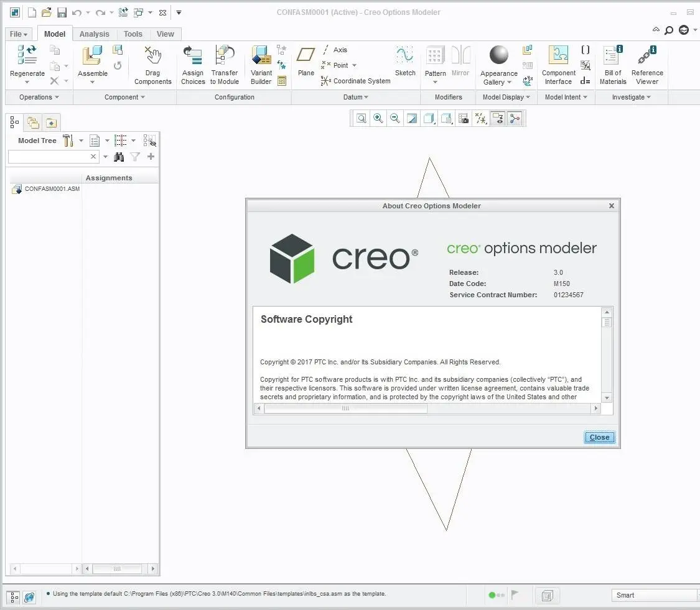Create a datum Axis
Image resolution: width=700 pixels, height=610 pixels.
click(334, 50)
